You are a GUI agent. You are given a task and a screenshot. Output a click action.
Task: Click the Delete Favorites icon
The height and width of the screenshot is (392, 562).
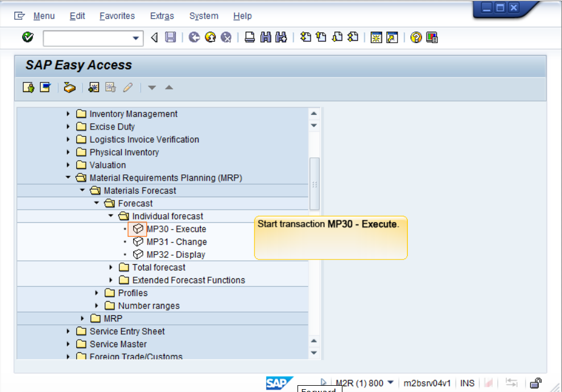click(110, 87)
